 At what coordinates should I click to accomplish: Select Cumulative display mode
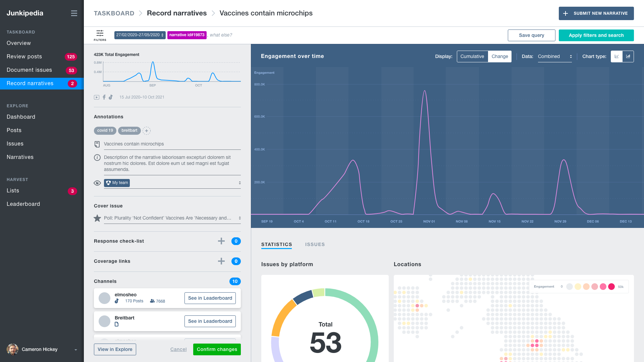tap(472, 56)
